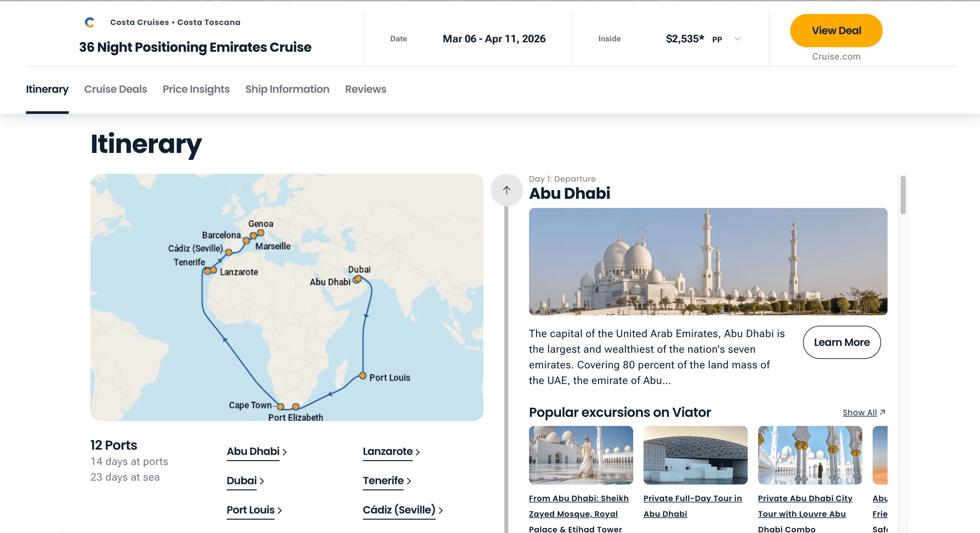Click the Show All external arrow icon
This screenshot has width=980, height=533.
[x=883, y=412]
